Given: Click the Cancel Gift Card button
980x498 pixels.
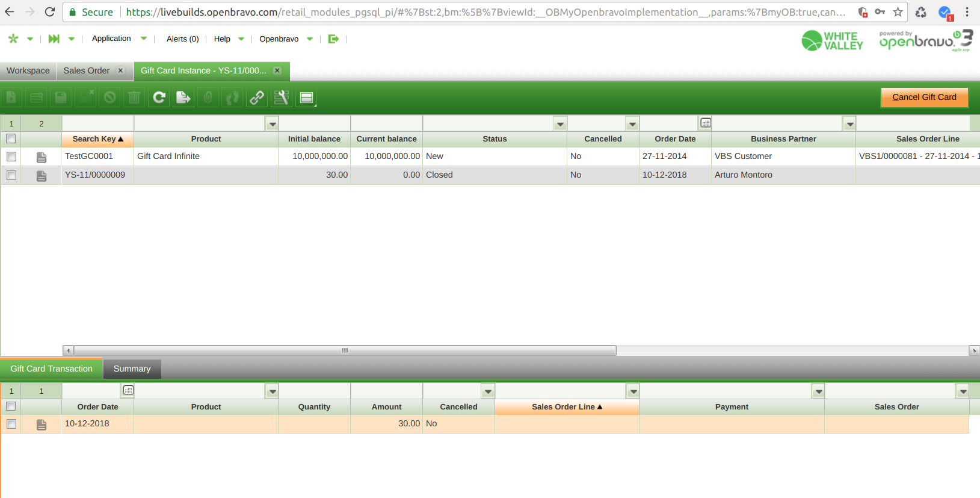Looking at the screenshot, I should click(925, 97).
